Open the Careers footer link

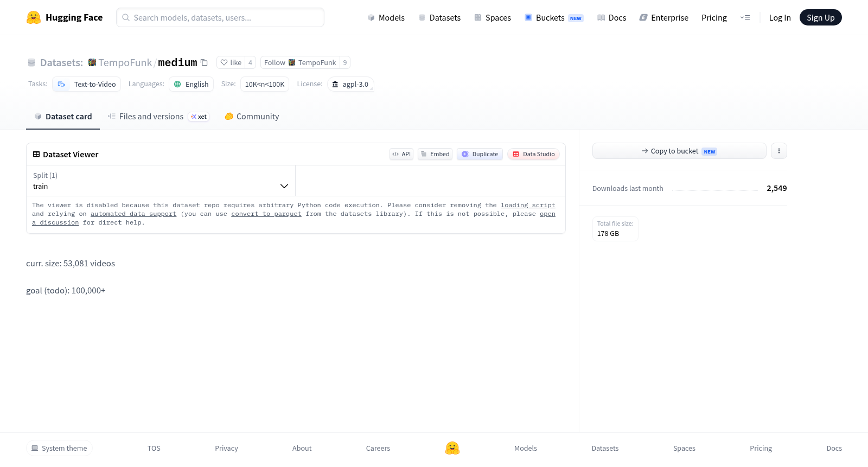pyautogui.click(x=378, y=448)
